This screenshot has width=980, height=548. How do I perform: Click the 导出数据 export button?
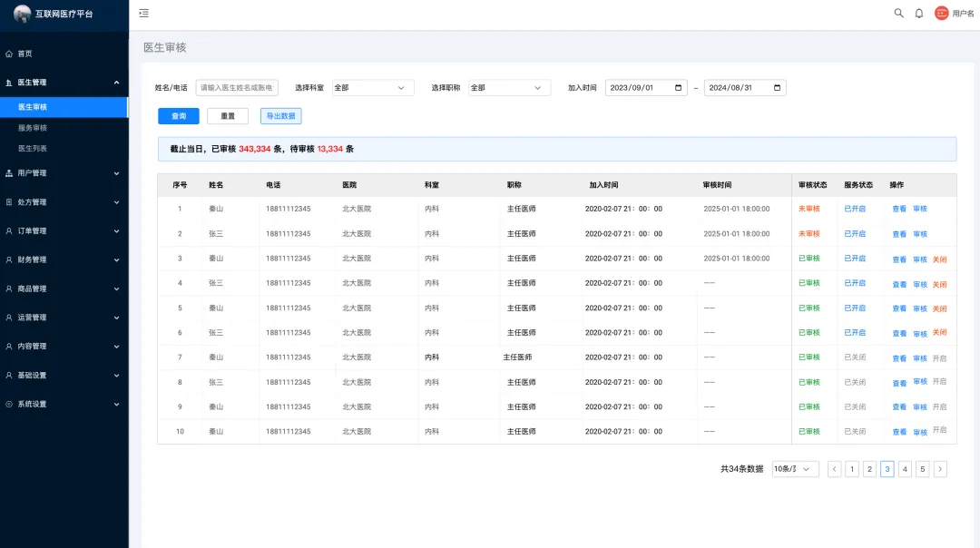pyautogui.click(x=280, y=116)
